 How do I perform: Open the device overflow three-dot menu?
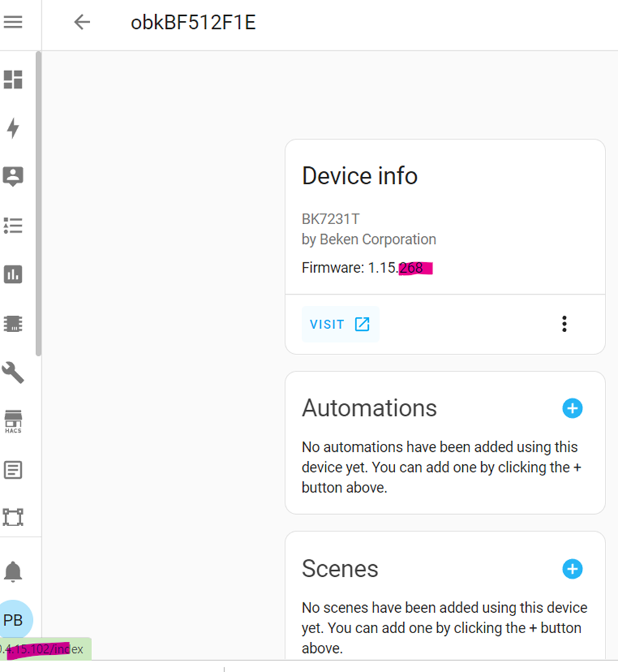[x=564, y=324]
